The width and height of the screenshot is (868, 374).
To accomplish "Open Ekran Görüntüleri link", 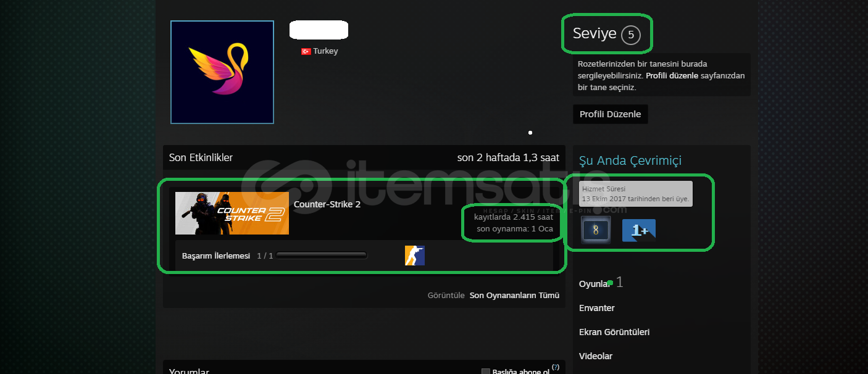I will pos(614,332).
